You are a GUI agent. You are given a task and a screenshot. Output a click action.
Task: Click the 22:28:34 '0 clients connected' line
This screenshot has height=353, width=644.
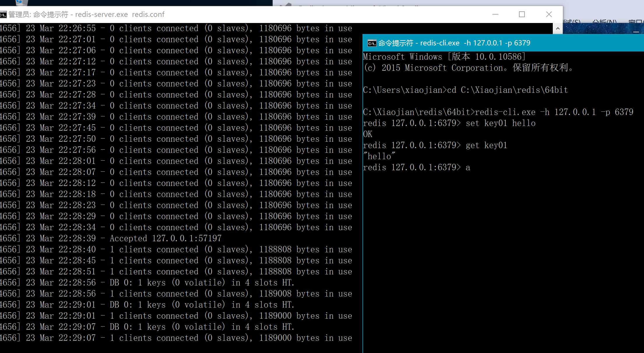click(176, 227)
